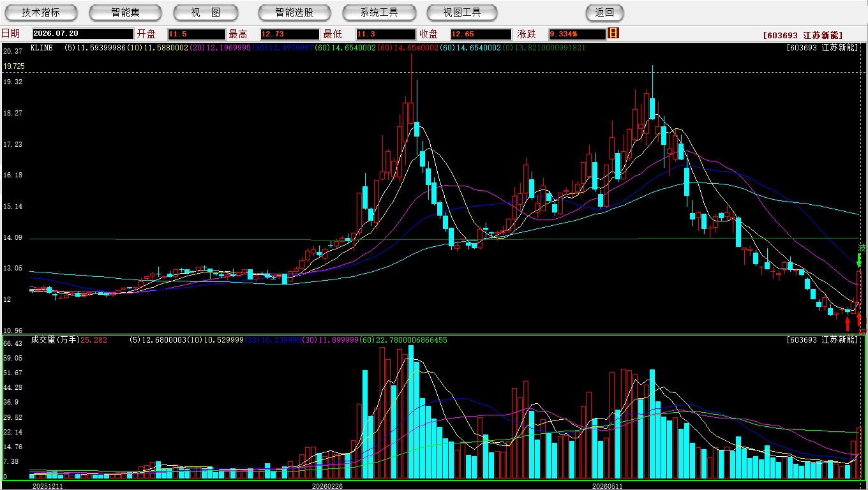This screenshot has width=868, height=490.
Task: Click the 收盘 value 12.65
Action: (x=481, y=34)
